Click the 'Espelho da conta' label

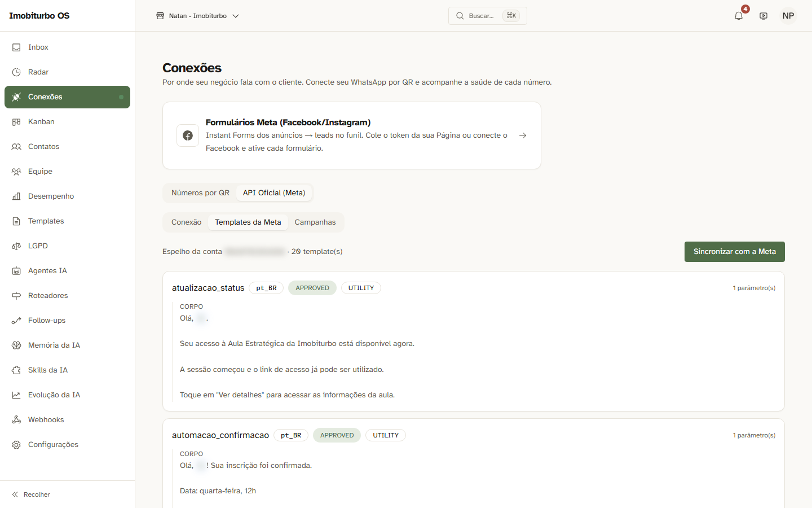(x=192, y=252)
